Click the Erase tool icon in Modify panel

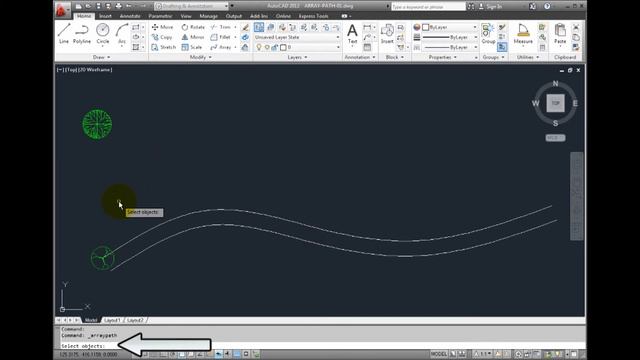tap(245, 27)
